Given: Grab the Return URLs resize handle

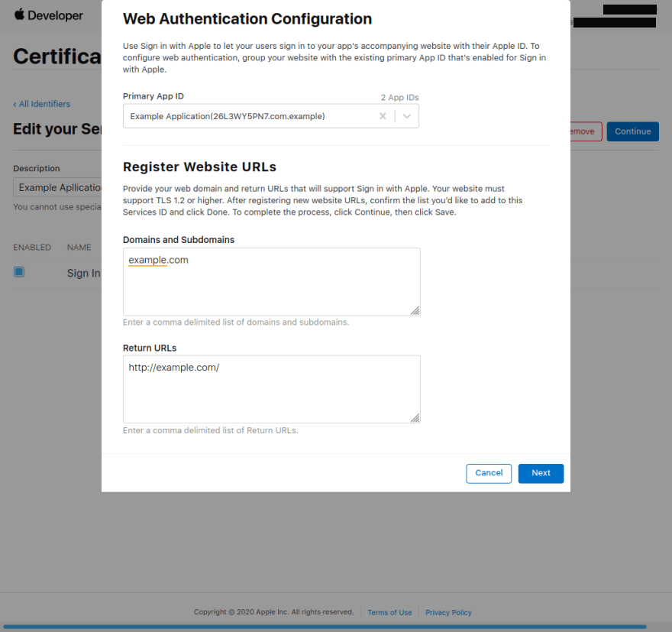Looking at the screenshot, I should (x=415, y=418).
